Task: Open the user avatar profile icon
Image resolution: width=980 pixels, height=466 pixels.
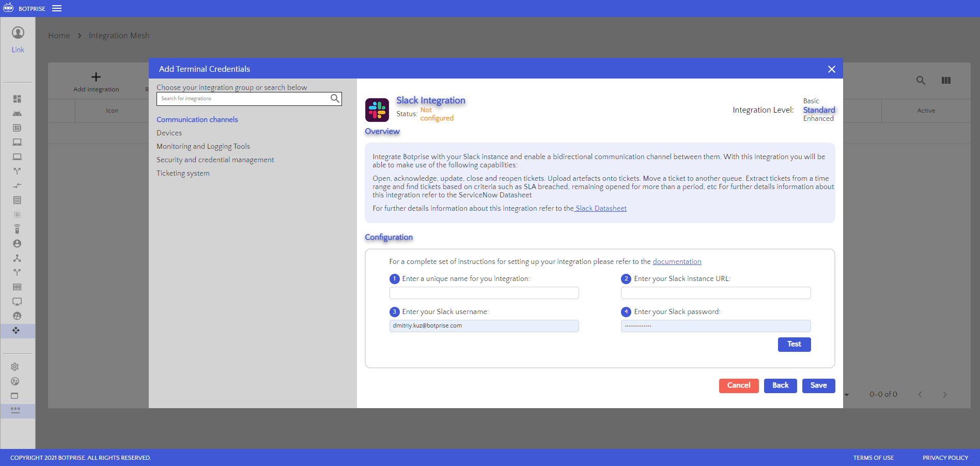Action: 18,33
